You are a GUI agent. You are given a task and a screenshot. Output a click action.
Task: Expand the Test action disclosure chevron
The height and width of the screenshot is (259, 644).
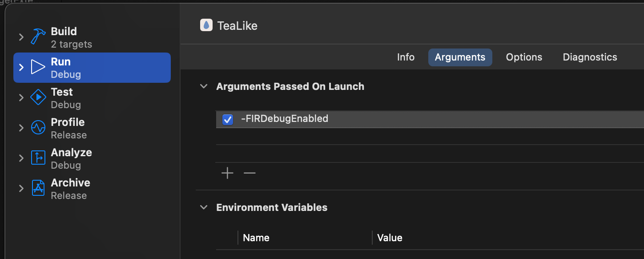21,97
